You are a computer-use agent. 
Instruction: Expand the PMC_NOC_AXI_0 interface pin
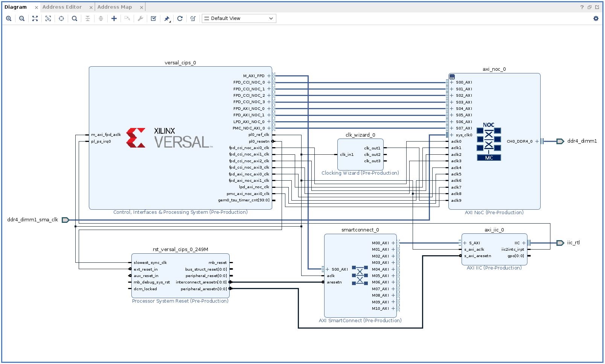click(x=269, y=128)
